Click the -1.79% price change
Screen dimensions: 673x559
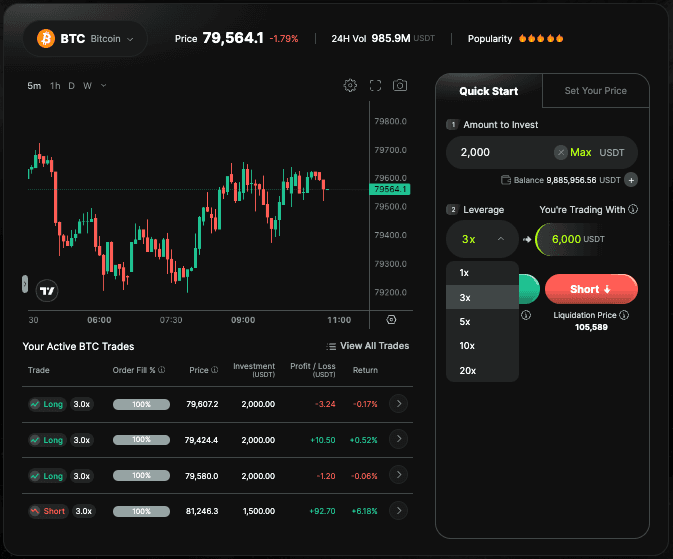coord(284,39)
